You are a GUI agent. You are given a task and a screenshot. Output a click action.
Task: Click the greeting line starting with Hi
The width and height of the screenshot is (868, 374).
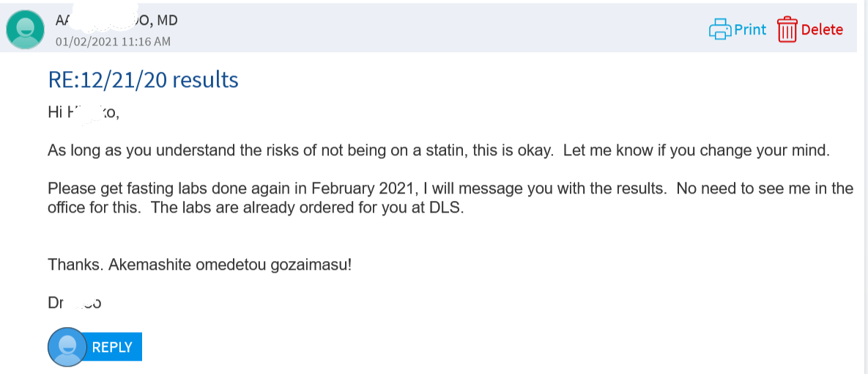[83, 112]
